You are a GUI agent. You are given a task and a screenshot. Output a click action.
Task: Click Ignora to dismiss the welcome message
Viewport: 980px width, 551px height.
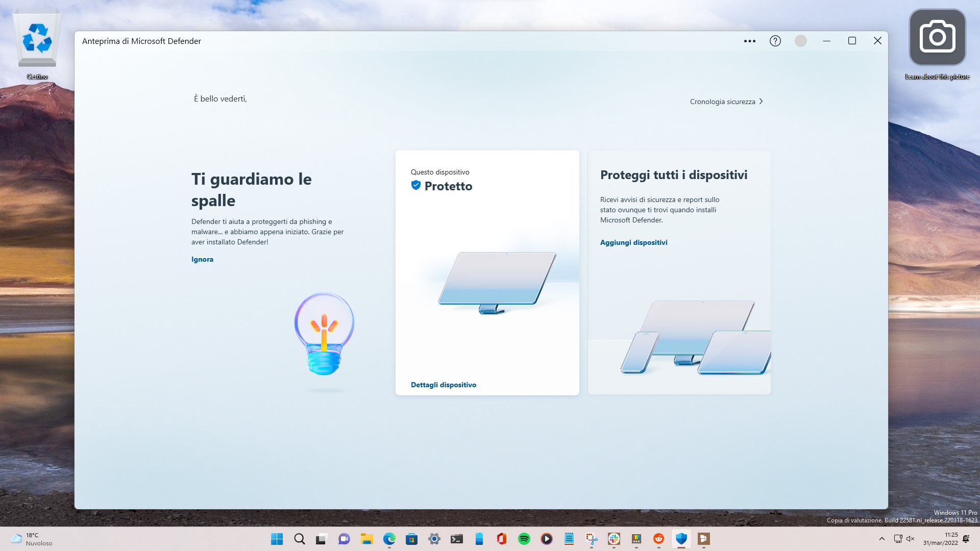click(x=202, y=259)
